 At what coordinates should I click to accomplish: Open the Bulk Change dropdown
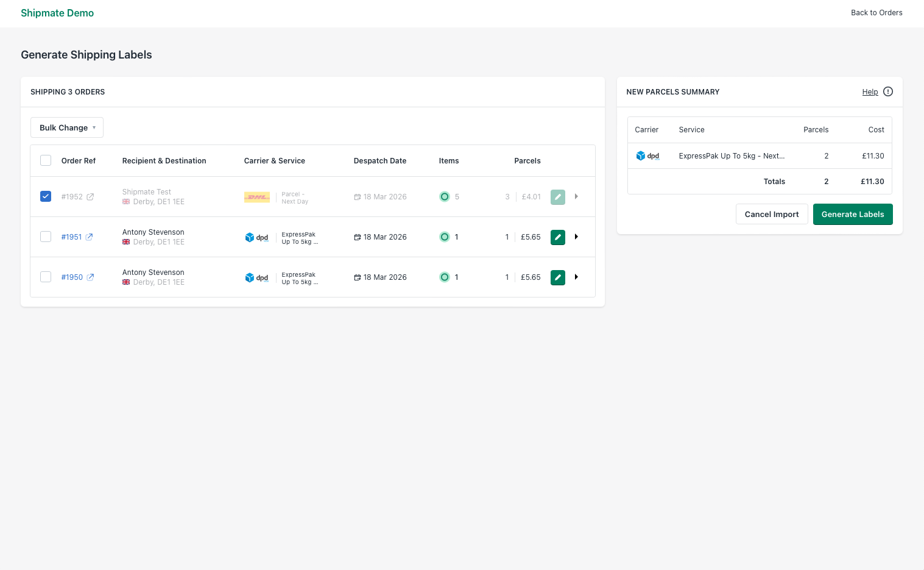(67, 127)
